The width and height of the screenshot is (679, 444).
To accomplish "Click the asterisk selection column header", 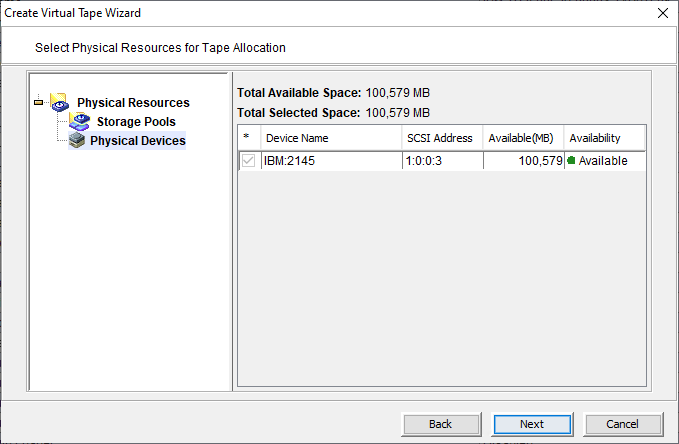I will point(249,138).
